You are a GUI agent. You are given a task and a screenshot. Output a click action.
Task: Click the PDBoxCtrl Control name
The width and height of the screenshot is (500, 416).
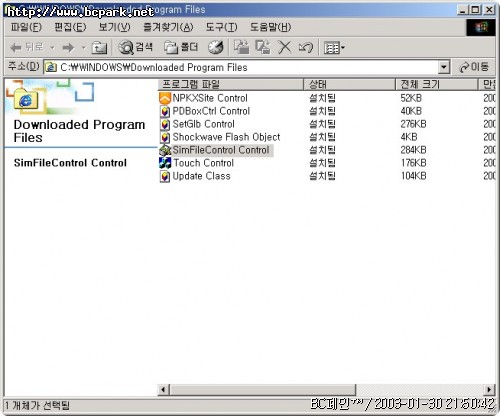211,111
